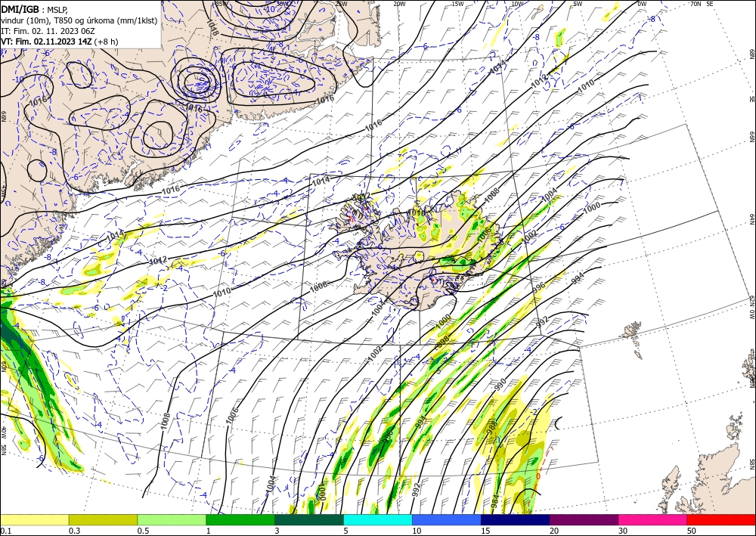This screenshot has width=756, height=536.
Task: Click the 998 isobar label south of Iceland
Action: pyautogui.click(x=442, y=341)
